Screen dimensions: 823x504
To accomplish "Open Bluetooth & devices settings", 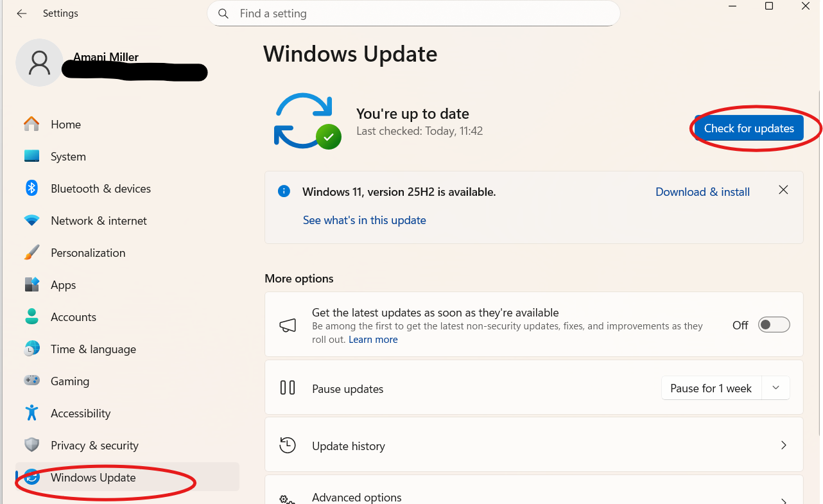I will click(x=127, y=188).
